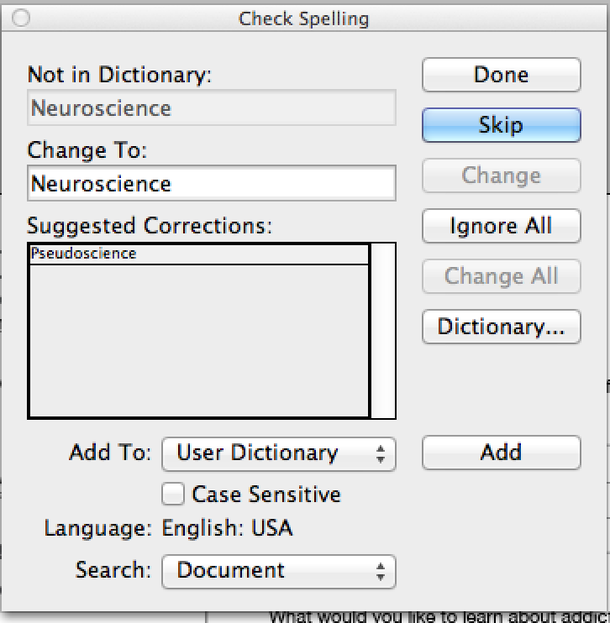Select the Pseudoscience suggestion
Screen dimensions: 610x623
(199, 254)
